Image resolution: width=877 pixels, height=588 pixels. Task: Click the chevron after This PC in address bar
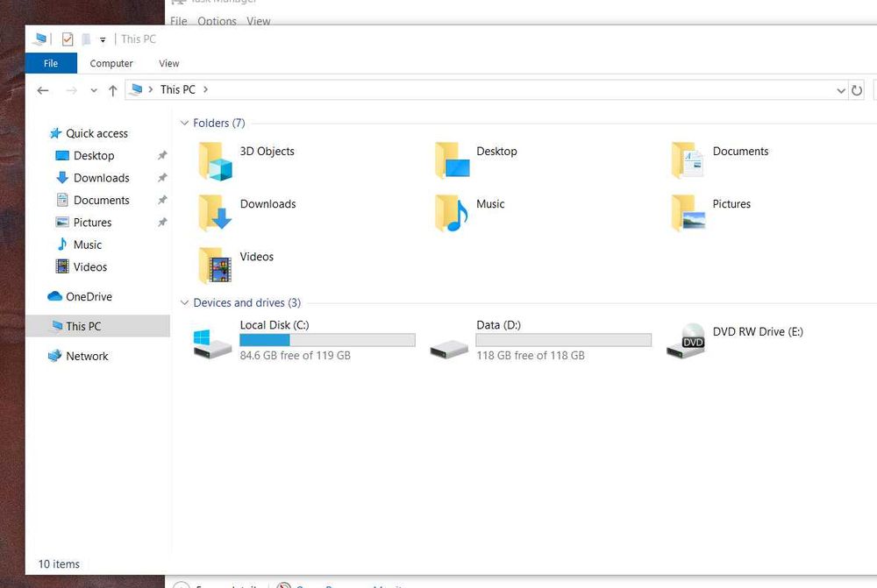[205, 89]
